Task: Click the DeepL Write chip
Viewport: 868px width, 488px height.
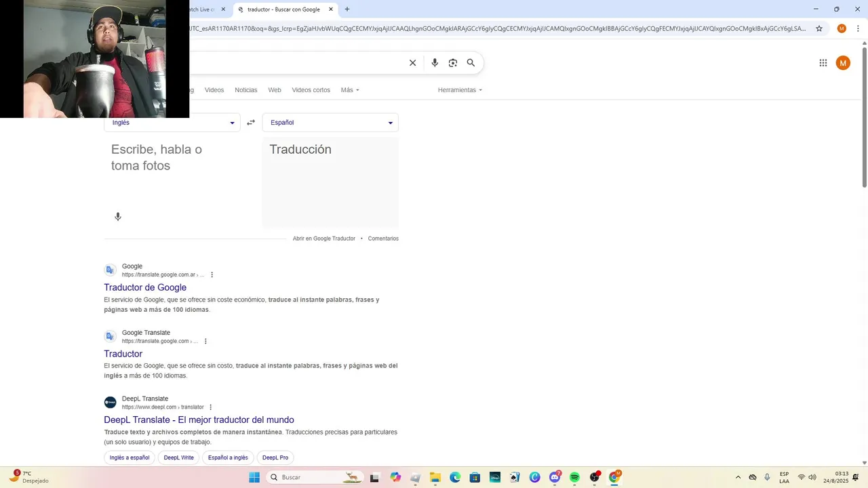Action: coord(179,457)
